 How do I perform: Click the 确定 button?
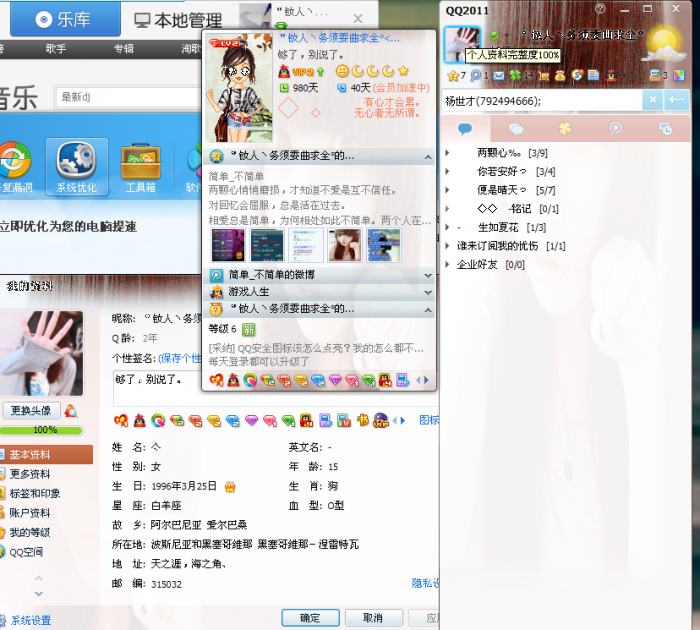310,618
